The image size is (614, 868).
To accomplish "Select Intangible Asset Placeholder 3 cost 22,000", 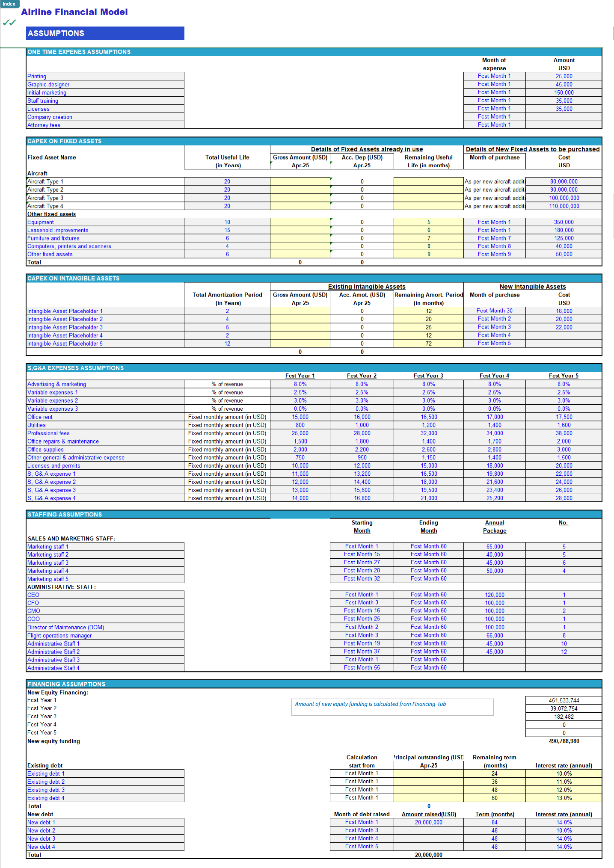I will coord(564,328).
